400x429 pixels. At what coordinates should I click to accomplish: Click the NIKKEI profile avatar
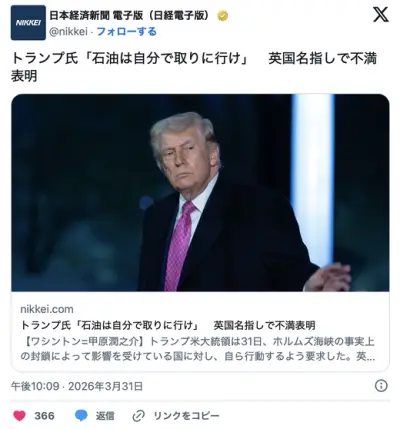pyautogui.click(x=28, y=23)
